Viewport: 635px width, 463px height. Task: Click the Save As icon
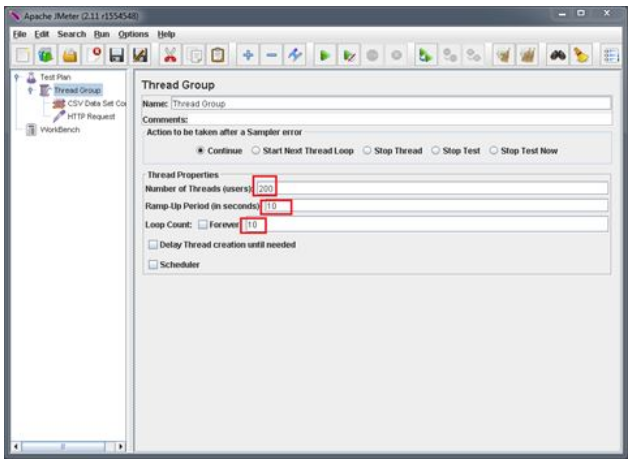[x=140, y=55]
